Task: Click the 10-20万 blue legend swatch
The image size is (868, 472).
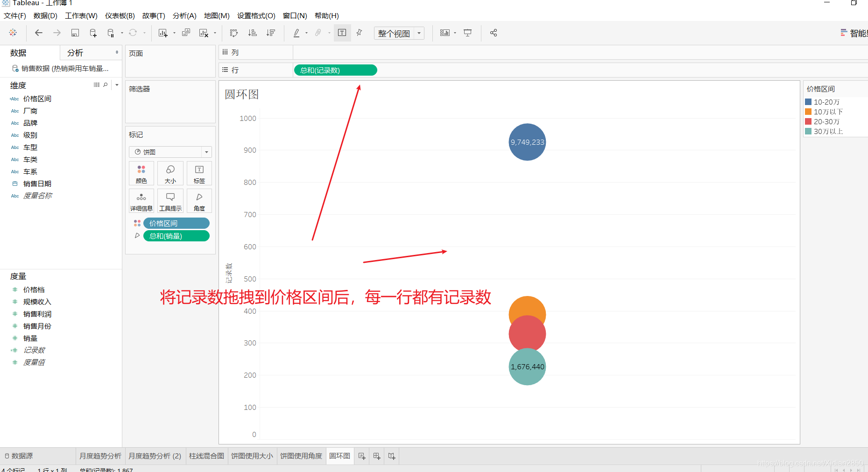Action: pos(808,102)
